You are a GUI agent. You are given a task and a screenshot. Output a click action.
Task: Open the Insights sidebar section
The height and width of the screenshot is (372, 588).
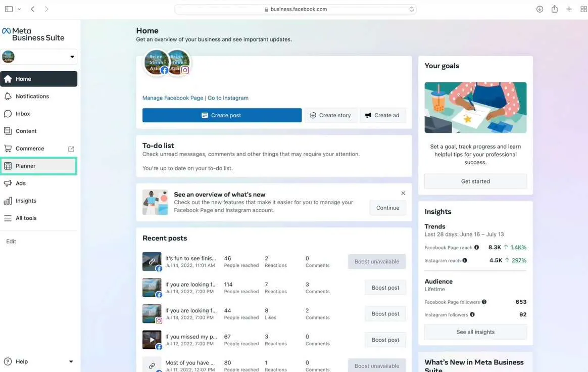pyautogui.click(x=38, y=201)
